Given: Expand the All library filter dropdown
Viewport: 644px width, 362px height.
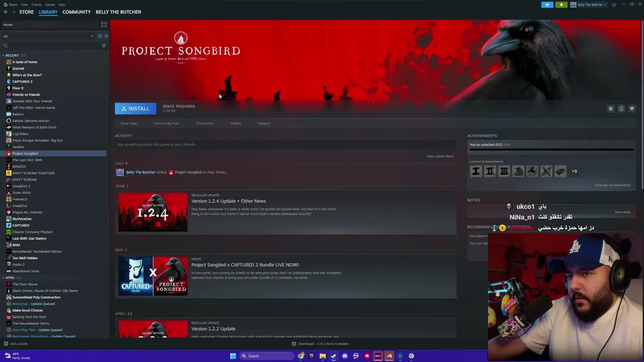Looking at the screenshot, I should pos(48,36).
